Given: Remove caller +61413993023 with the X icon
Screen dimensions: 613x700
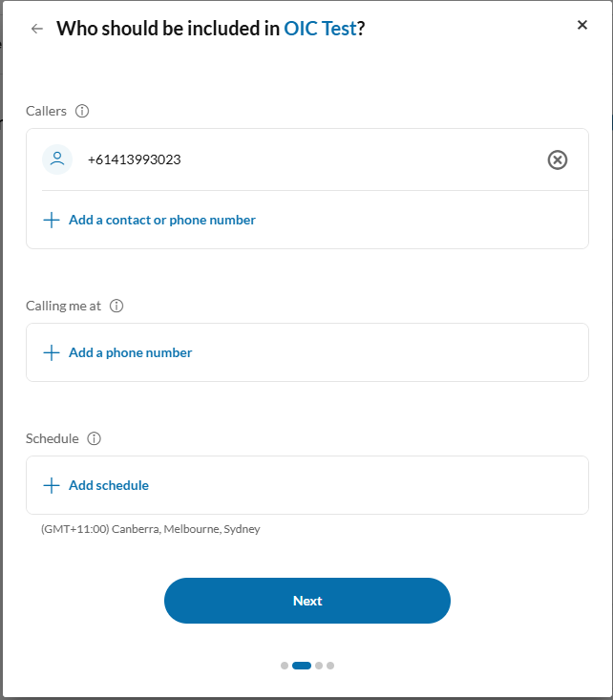Looking at the screenshot, I should (x=558, y=159).
